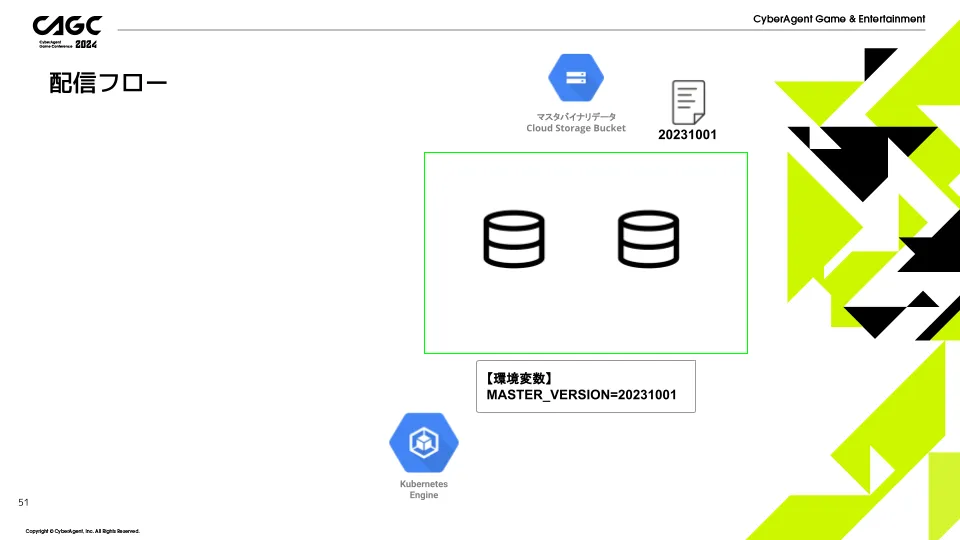Click the CAGC logo in the header
The width and height of the screenshot is (960, 540).
[67, 26]
